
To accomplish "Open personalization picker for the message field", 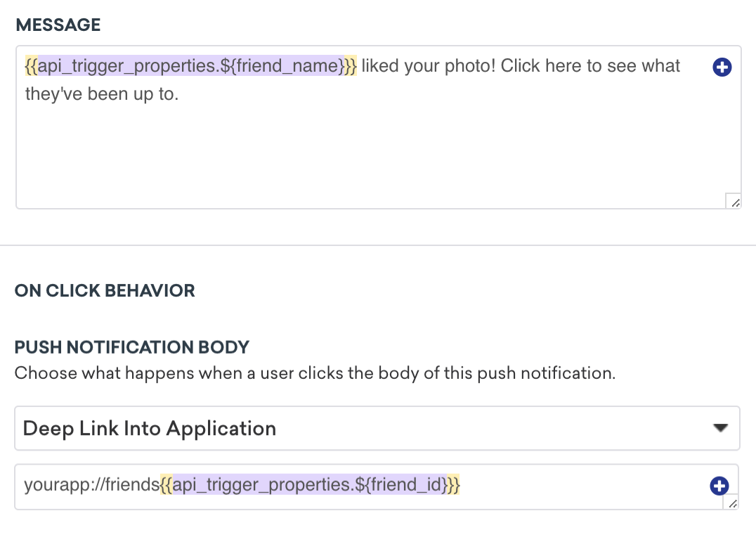I will coord(722,67).
